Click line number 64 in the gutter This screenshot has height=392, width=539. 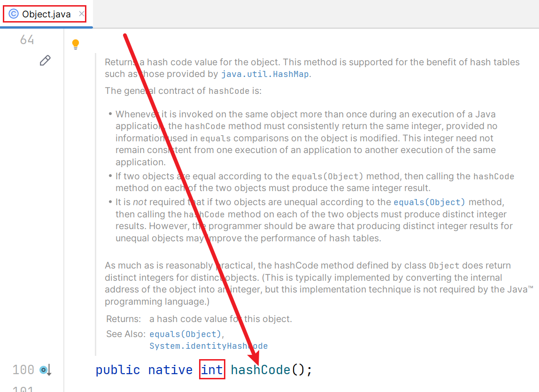(26, 40)
